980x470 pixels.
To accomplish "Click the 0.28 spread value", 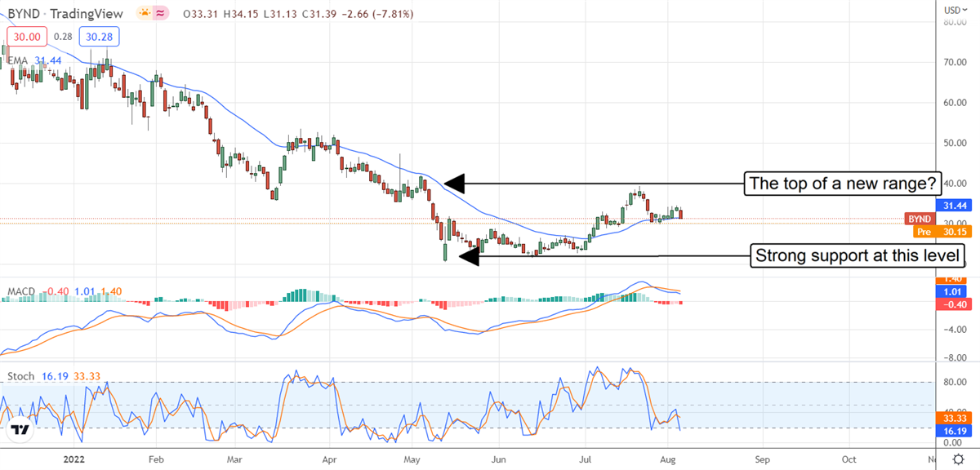I will (61, 37).
